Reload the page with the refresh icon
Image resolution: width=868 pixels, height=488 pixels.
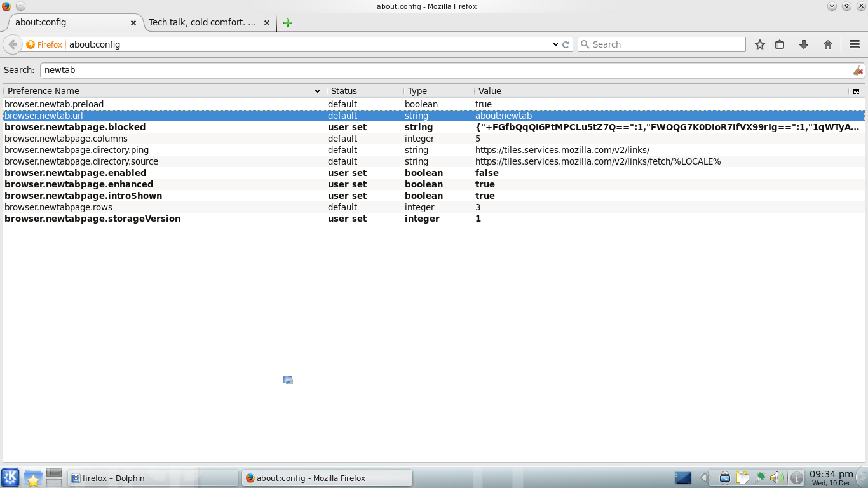[566, 44]
